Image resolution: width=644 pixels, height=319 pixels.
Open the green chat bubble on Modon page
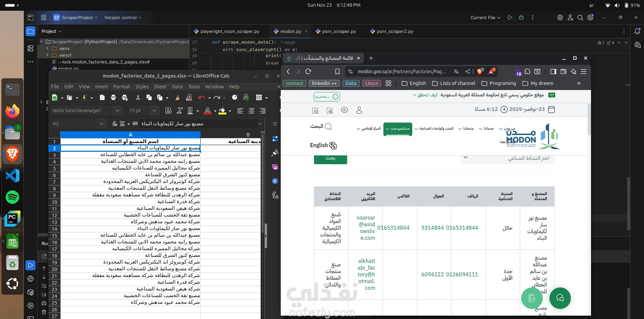coord(560,298)
